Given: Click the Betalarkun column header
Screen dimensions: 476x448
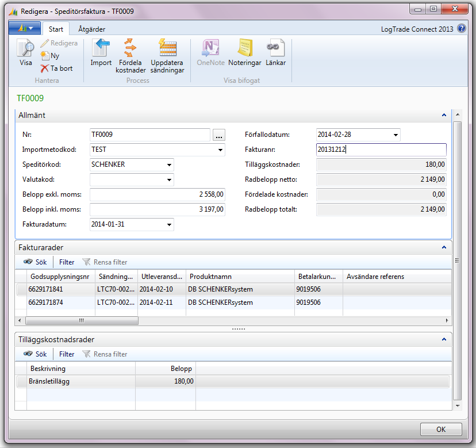Looking at the screenshot, I should pos(318,277).
